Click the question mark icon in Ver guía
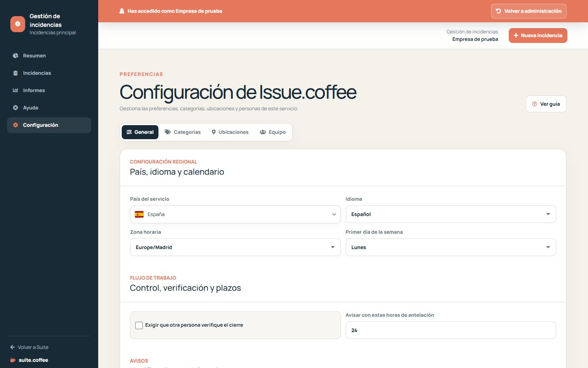 534,104
